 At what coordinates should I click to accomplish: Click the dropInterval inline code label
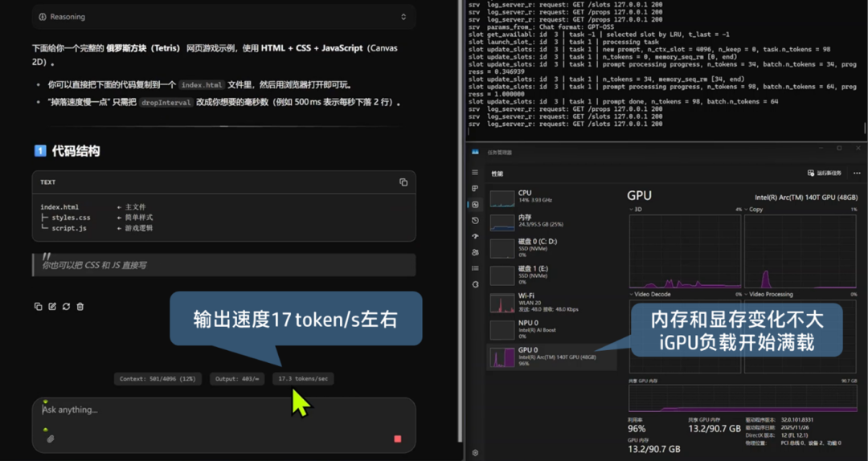click(x=166, y=102)
